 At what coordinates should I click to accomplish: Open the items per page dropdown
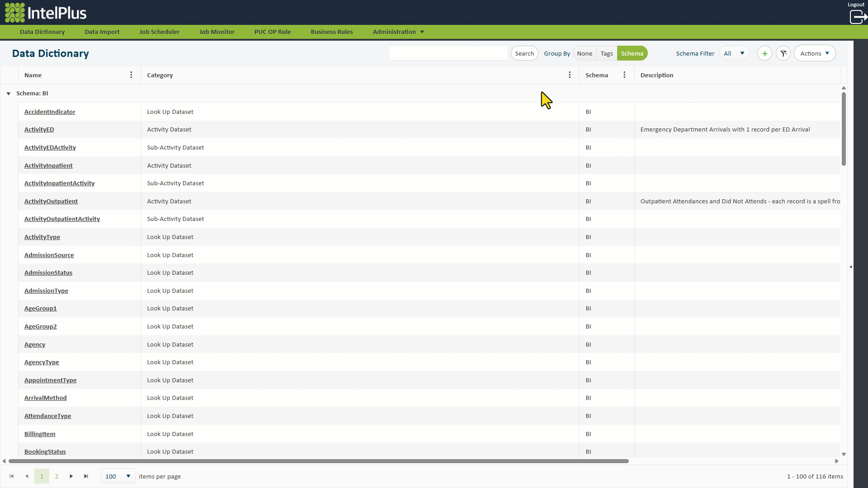point(118,476)
